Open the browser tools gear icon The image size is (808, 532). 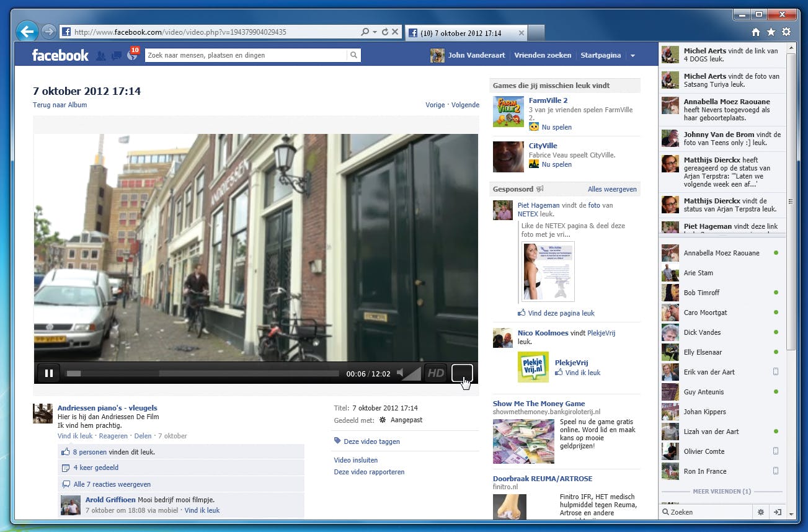pos(786,32)
